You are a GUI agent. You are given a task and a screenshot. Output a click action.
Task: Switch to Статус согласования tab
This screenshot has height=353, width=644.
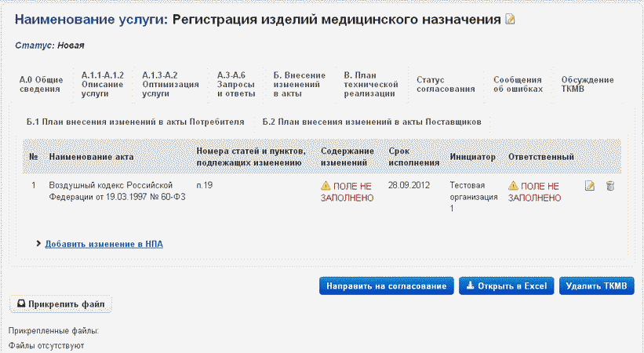tap(446, 85)
